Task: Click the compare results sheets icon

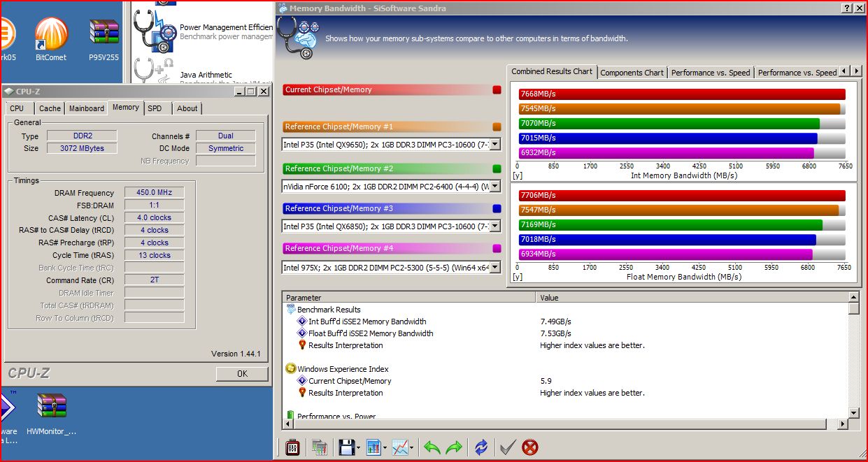Action: [320, 447]
